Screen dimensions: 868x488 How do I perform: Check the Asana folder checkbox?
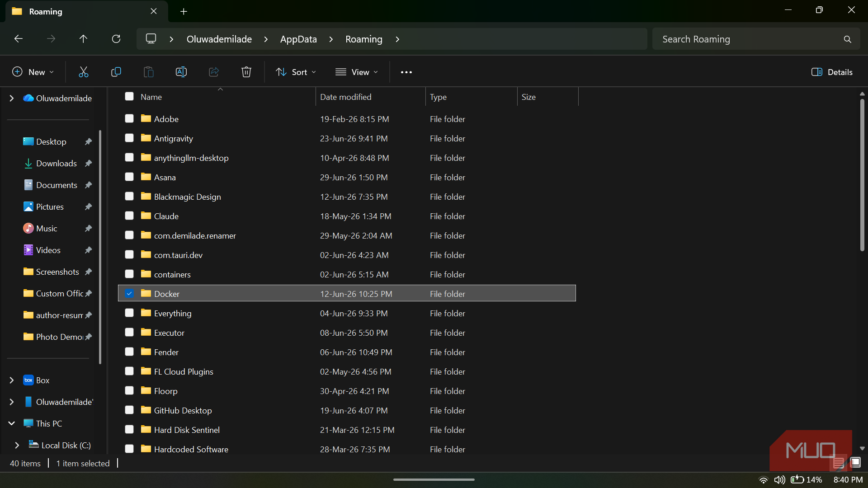point(129,177)
